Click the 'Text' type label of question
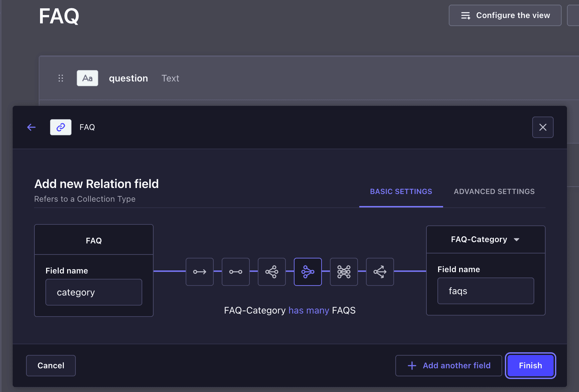This screenshot has width=579, height=392. coord(170,78)
